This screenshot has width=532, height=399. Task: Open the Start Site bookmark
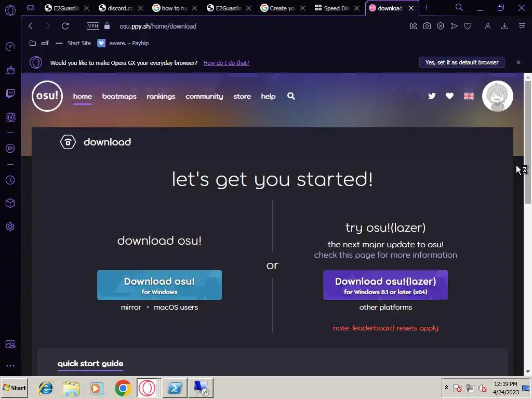pos(73,43)
